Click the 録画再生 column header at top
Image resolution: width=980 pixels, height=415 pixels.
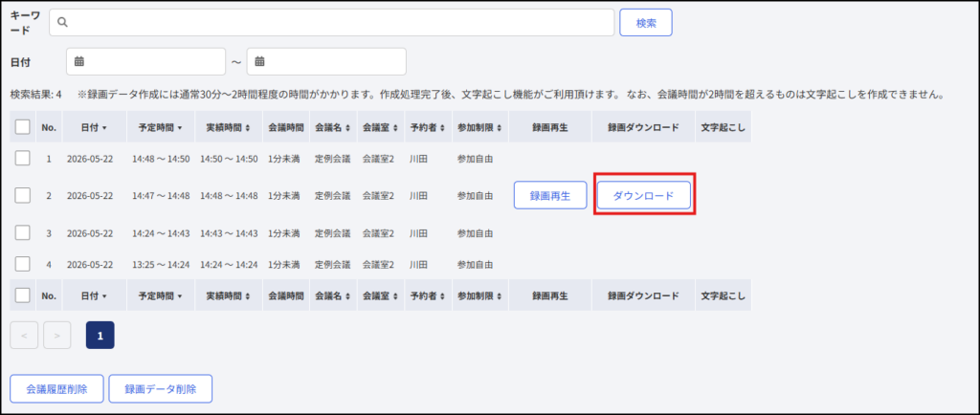pos(550,127)
